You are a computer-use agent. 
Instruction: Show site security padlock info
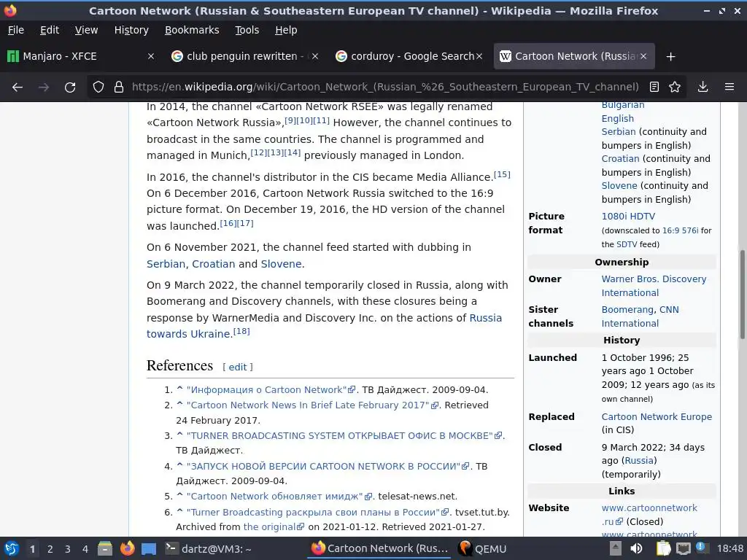tap(119, 87)
